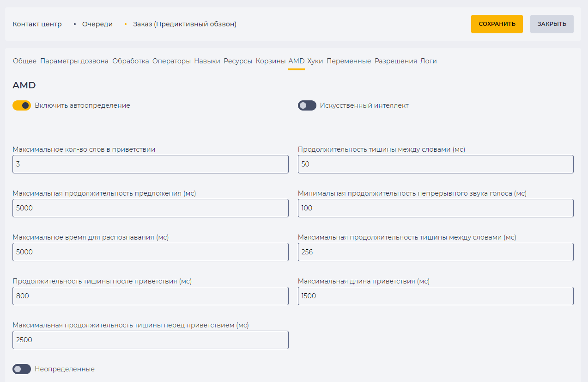Click the ЗАКРЫТЬ close button
The width and height of the screenshot is (588, 382).
pyautogui.click(x=552, y=24)
